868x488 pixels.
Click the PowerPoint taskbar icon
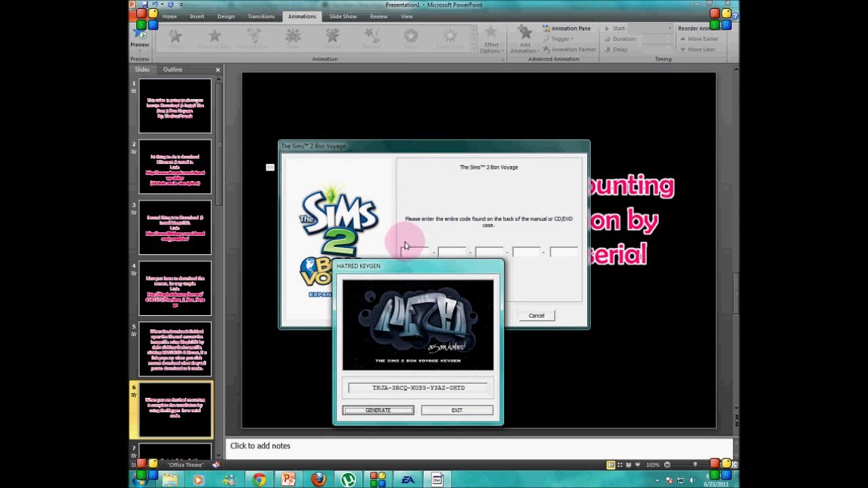(x=288, y=480)
